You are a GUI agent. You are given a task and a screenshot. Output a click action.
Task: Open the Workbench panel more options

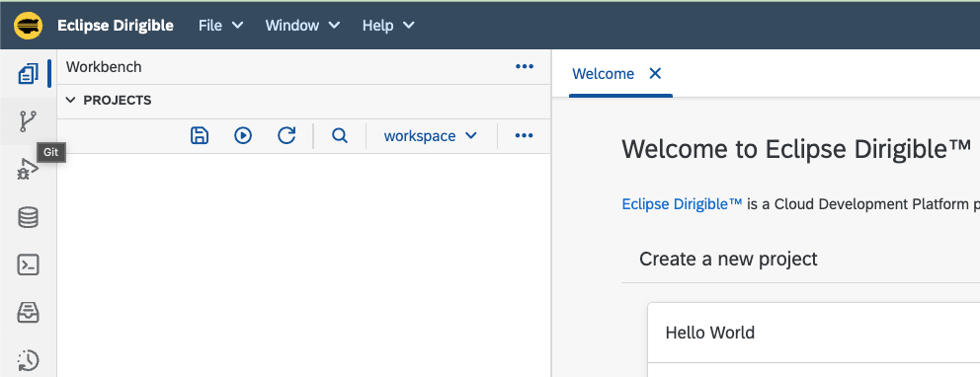pyautogui.click(x=525, y=67)
